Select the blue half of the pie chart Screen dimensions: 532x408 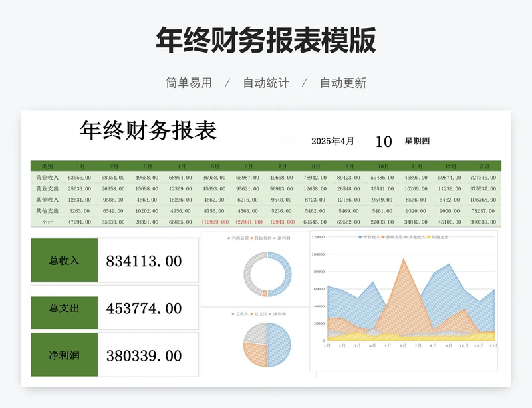(279, 345)
